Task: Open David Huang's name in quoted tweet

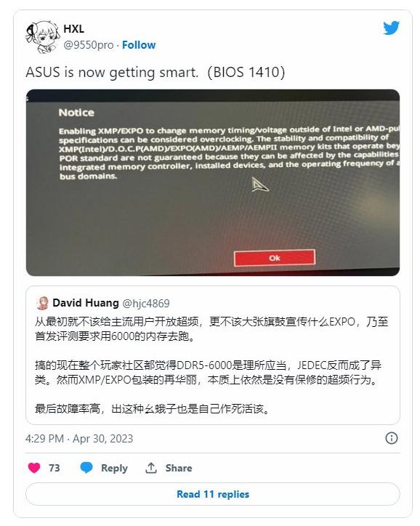Action: (x=86, y=303)
